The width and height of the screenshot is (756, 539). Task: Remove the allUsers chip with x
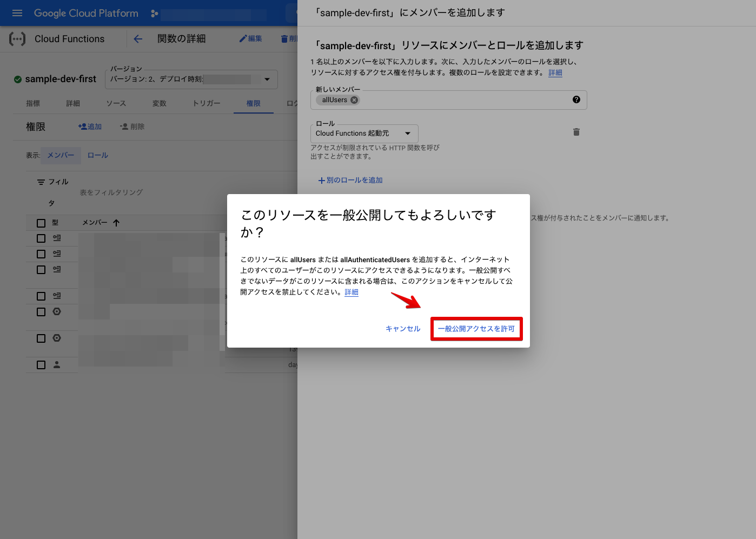tap(354, 100)
